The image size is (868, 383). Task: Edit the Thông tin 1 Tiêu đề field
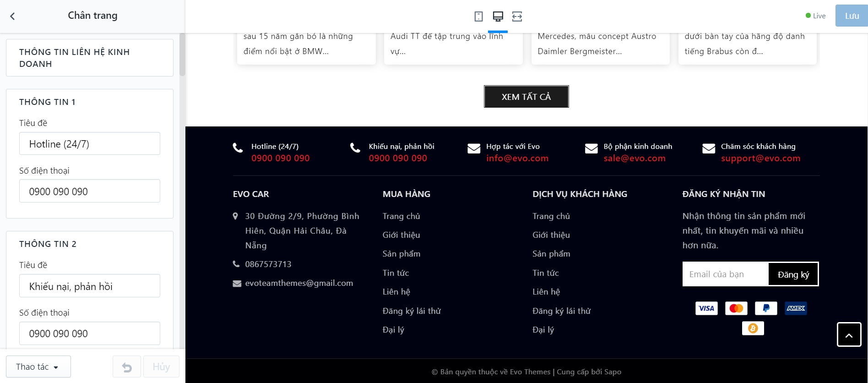90,143
